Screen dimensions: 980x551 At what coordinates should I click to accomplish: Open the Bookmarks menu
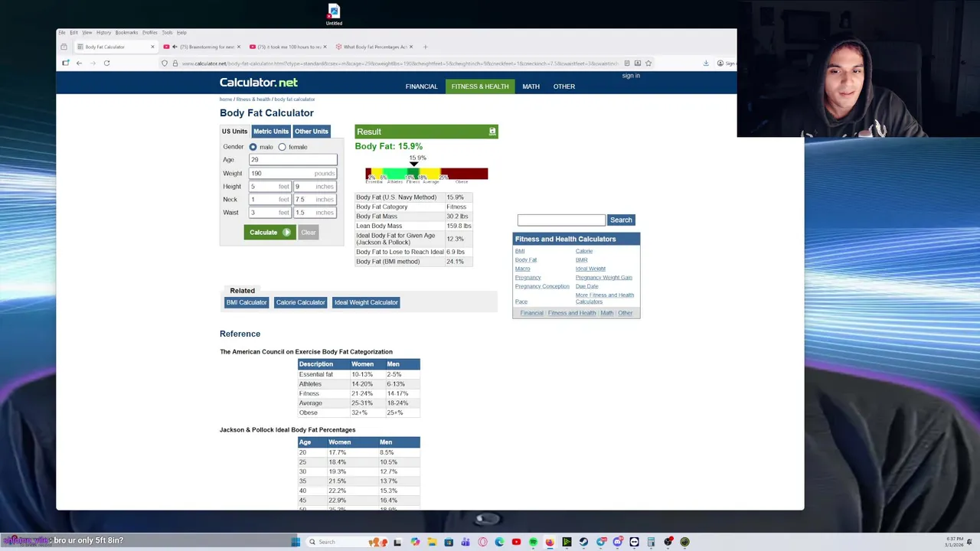click(x=126, y=32)
